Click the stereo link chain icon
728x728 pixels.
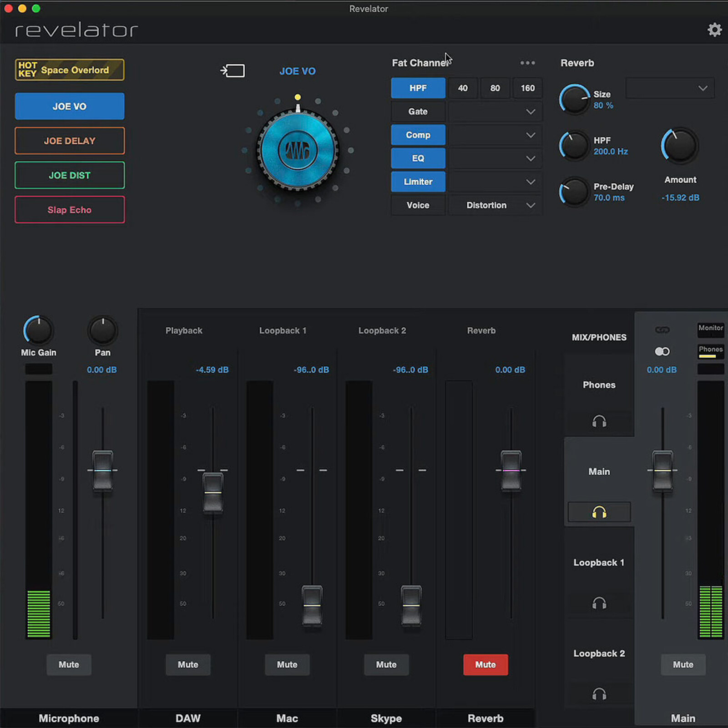[662, 329]
